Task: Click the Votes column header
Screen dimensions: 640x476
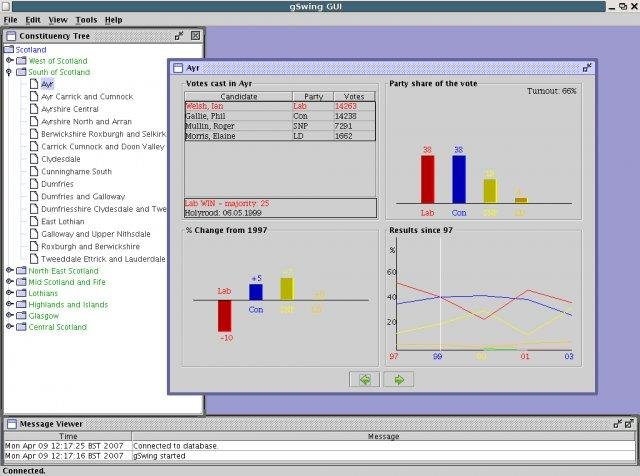Action: 354,96
